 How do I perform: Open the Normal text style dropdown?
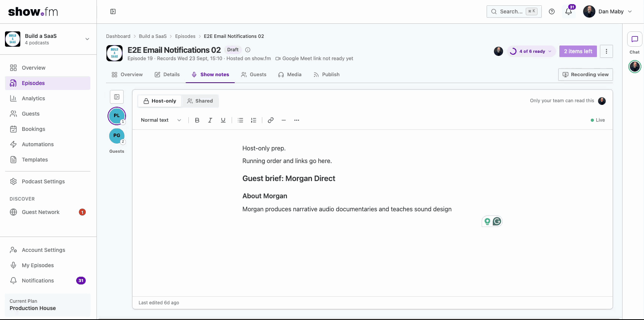click(161, 120)
